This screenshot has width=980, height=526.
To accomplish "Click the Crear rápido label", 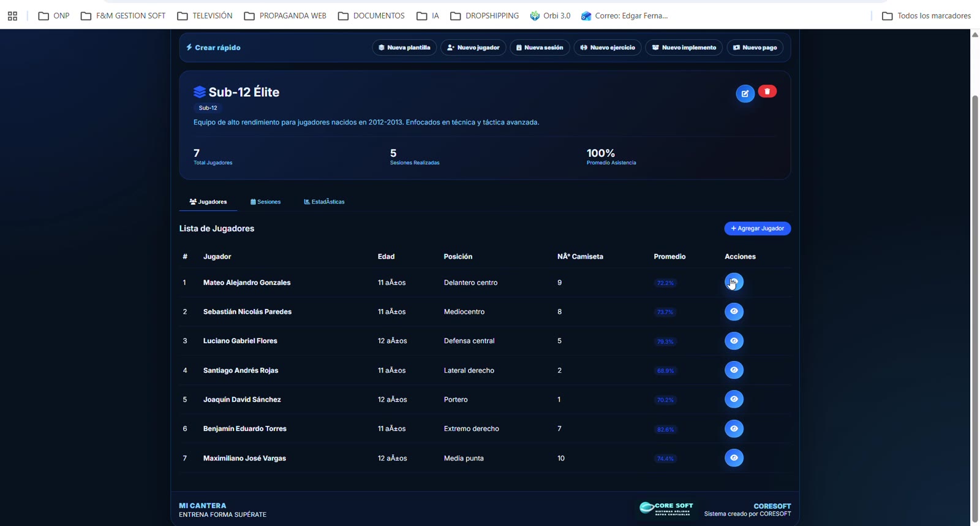I will click(213, 47).
